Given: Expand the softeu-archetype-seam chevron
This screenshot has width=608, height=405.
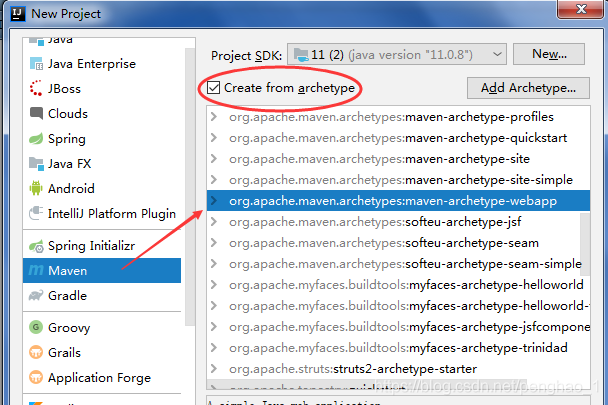Looking at the screenshot, I should point(213,242).
